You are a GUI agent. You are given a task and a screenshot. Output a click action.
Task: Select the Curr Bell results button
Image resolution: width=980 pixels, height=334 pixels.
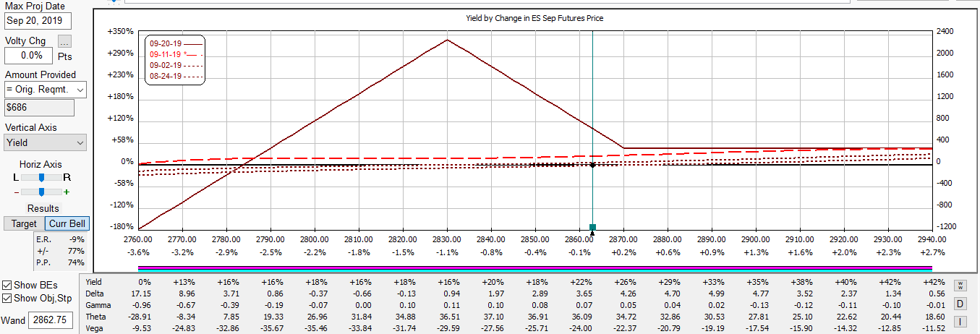(x=67, y=223)
